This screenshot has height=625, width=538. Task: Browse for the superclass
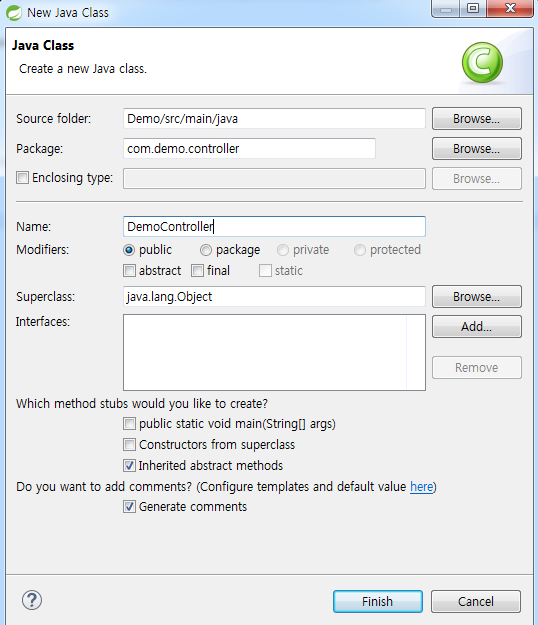tap(477, 297)
